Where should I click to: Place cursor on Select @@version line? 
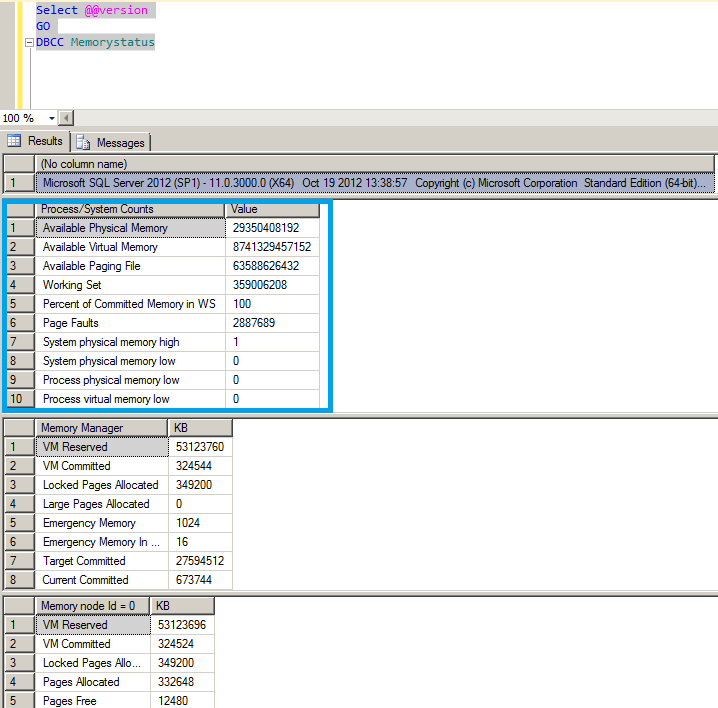point(92,10)
